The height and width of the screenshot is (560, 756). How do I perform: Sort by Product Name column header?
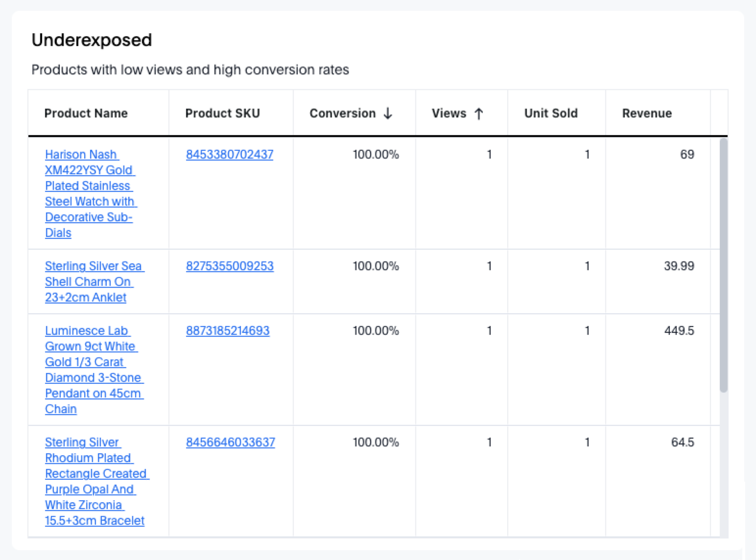(x=86, y=114)
